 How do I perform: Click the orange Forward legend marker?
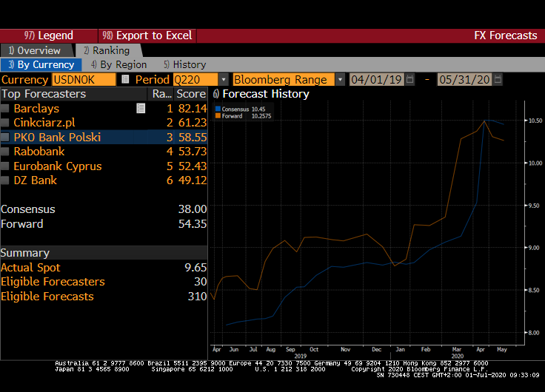coord(218,116)
